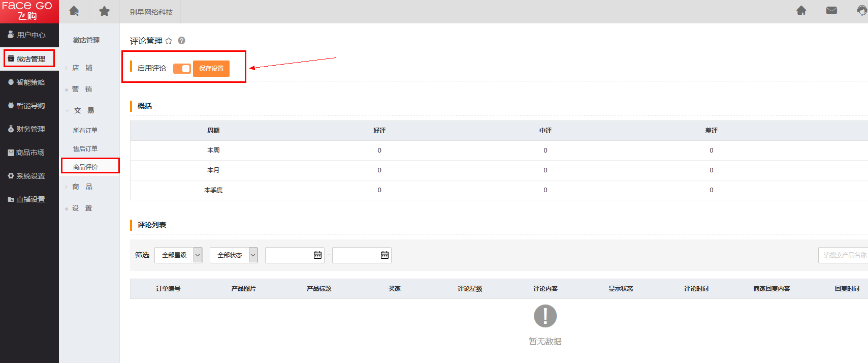This screenshot has width=868, height=363.
Task: Open the 全部星级 dropdown
Action: pyautogui.click(x=178, y=255)
